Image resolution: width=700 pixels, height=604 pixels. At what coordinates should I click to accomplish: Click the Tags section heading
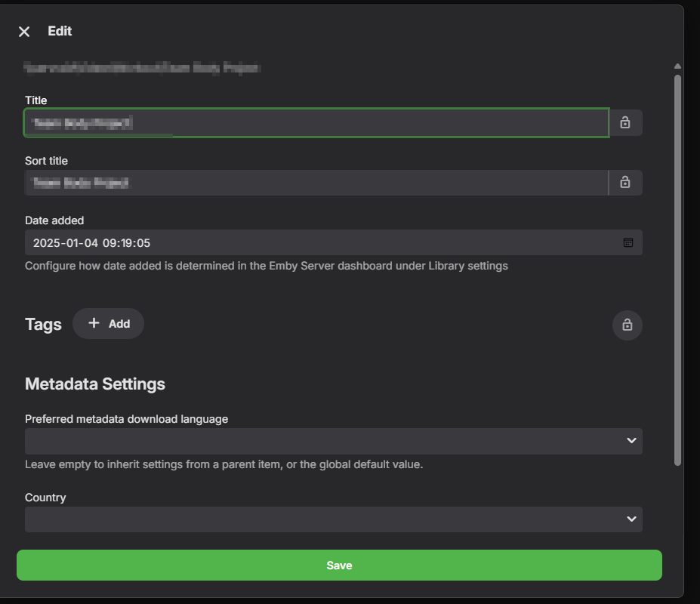pos(43,324)
